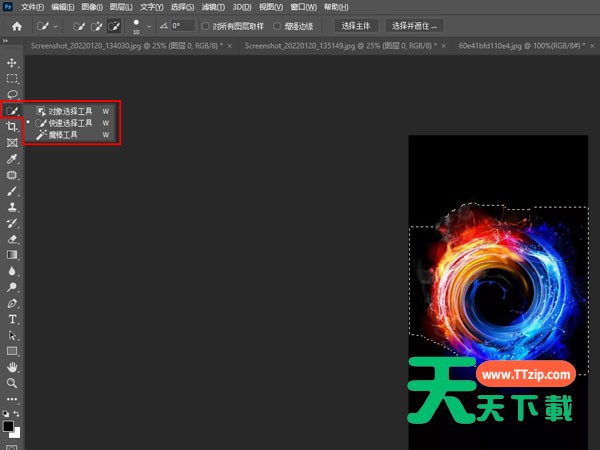Open the tool preset picker dropdown
600x450 pixels.
click(x=54, y=25)
